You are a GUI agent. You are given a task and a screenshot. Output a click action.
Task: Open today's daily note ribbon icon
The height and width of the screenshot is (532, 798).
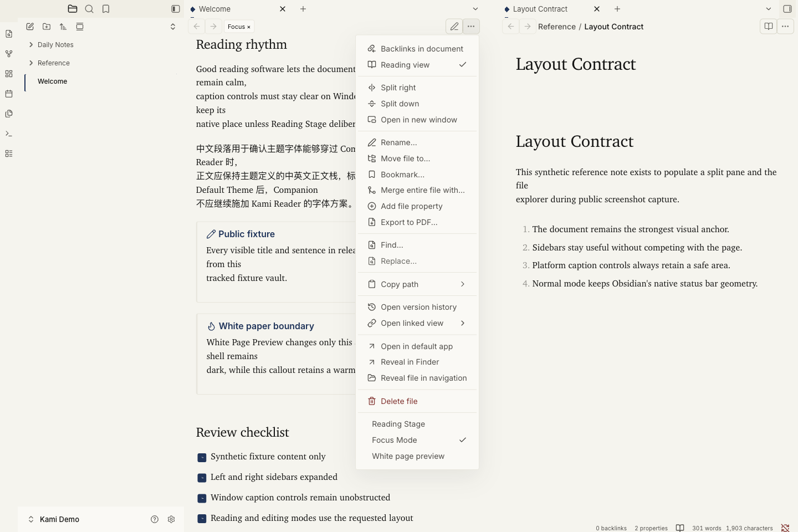coord(9,94)
